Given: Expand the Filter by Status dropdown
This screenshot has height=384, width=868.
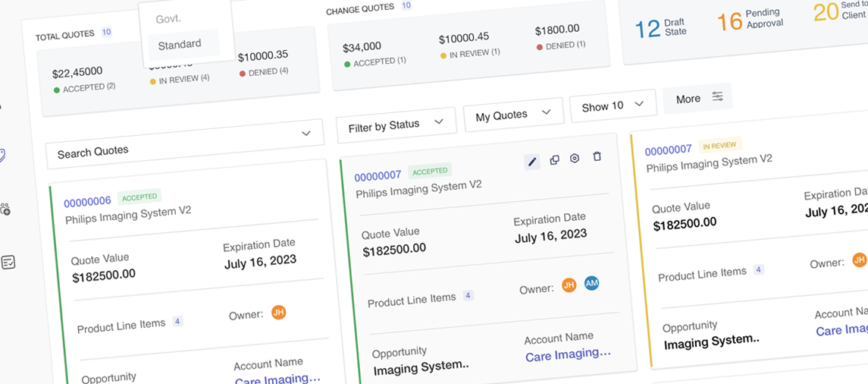Looking at the screenshot, I should [396, 125].
